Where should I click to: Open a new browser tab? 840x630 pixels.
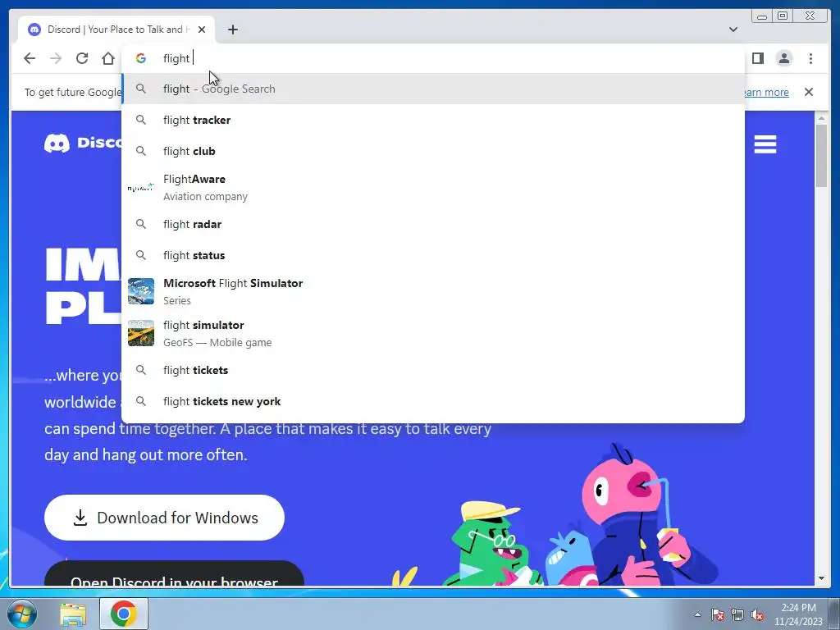tap(232, 30)
